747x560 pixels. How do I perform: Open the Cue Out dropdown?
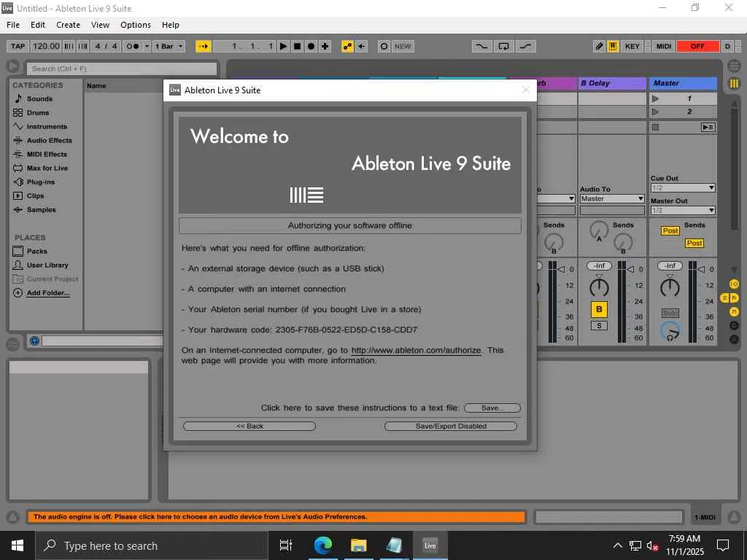pos(683,187)
